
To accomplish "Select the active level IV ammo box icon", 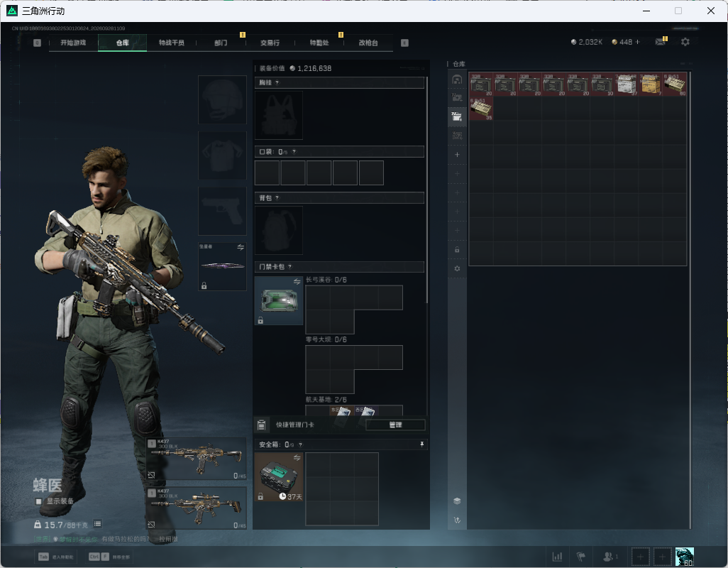I will click(x=457, y=116).
